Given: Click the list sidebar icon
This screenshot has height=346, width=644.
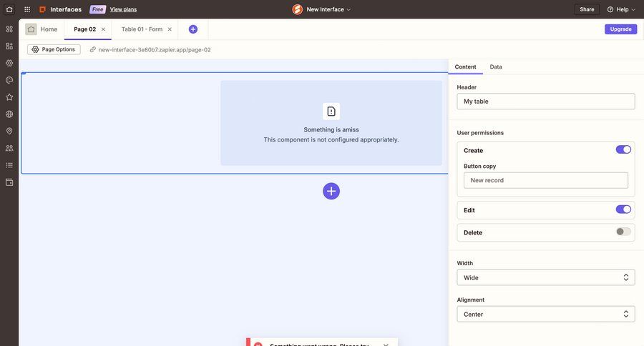Looking at the screenshot, I should pos(9,165).
